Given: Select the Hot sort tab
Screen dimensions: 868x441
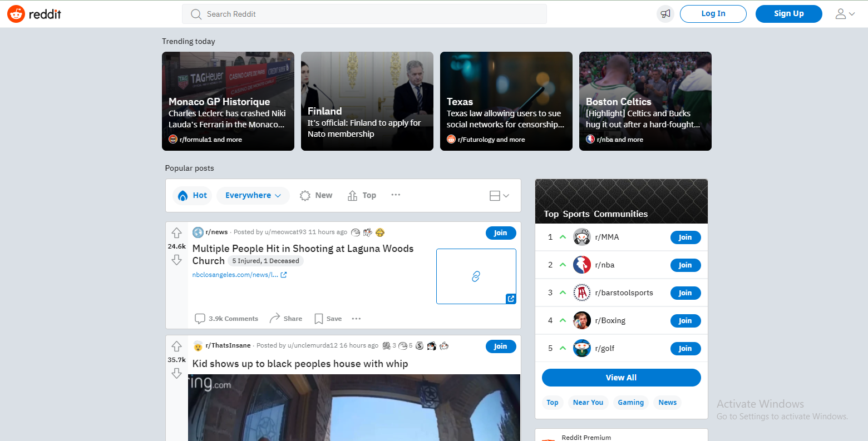Looking at the screenshot, I should pos(193,195).
